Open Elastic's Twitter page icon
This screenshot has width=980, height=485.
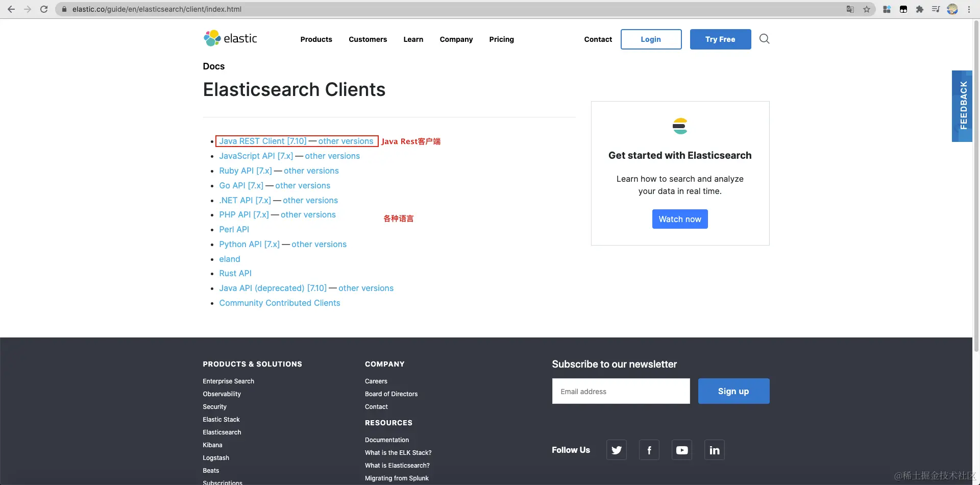(617, 450)
